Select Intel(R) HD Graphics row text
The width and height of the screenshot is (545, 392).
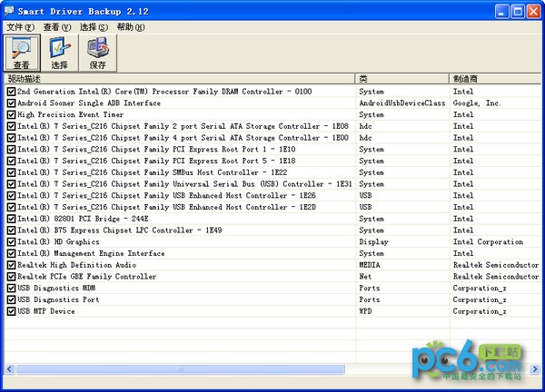(58, 242)
